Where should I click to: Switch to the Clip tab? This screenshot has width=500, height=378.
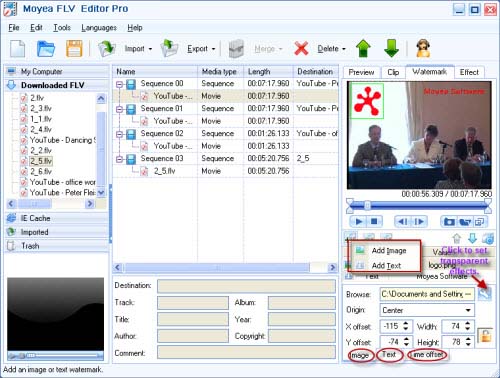pos(393,72)
